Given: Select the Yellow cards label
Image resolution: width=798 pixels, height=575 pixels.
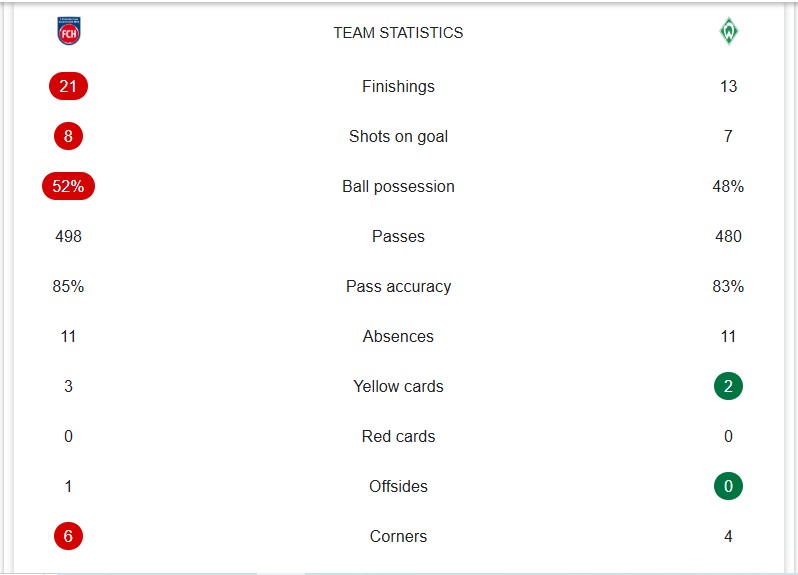Looking at the screenshot, I should tap(398, 386).
